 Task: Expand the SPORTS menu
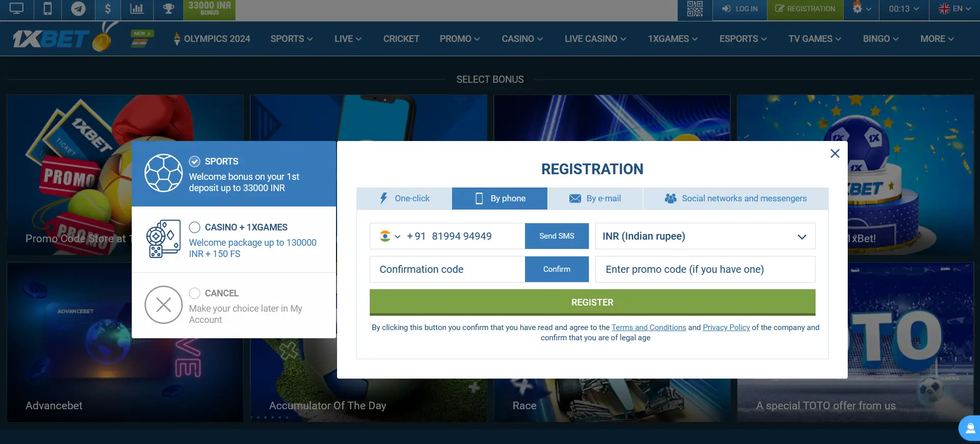(x=292, y=39)
